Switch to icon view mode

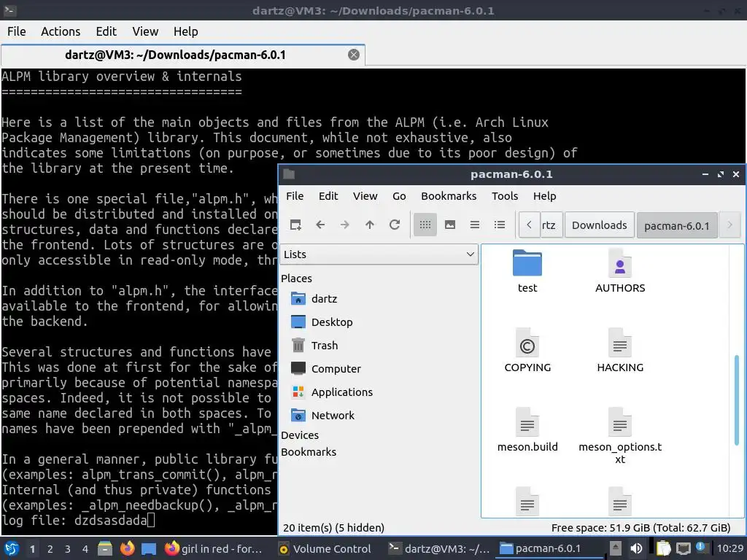point(425,225)
